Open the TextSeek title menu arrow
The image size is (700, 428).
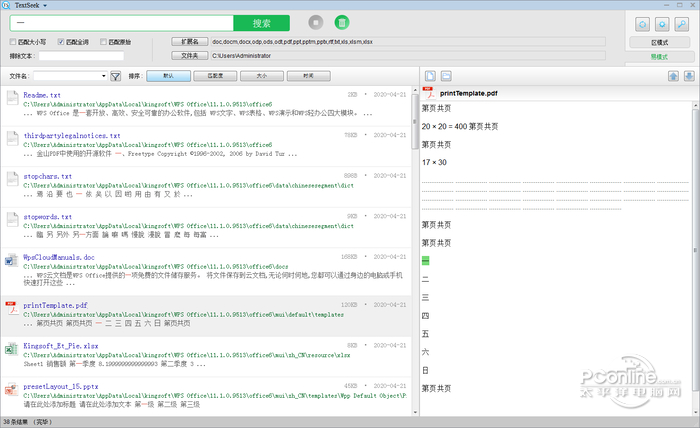(x=45, y=5)
